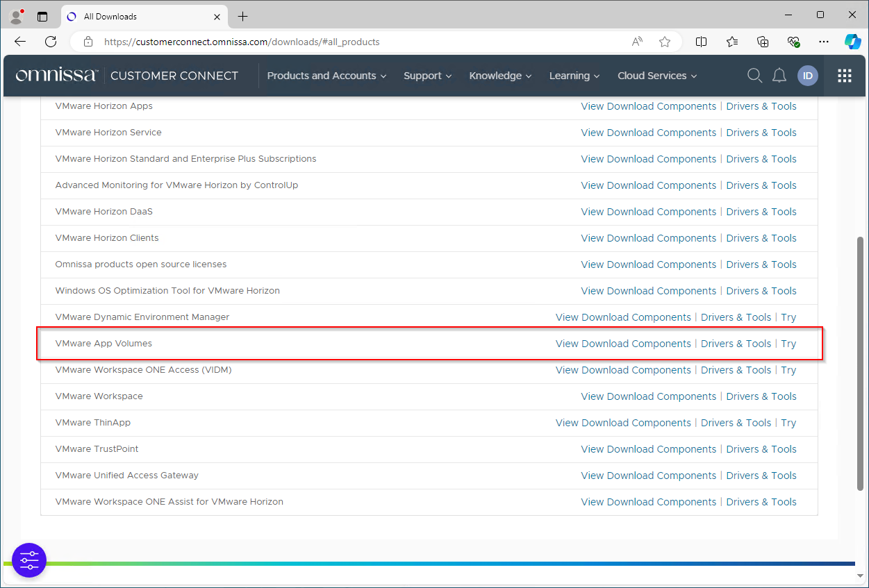Add the page to favorites via the star
869x588 pixels.
pyautogui.click(x=665, y=42)
